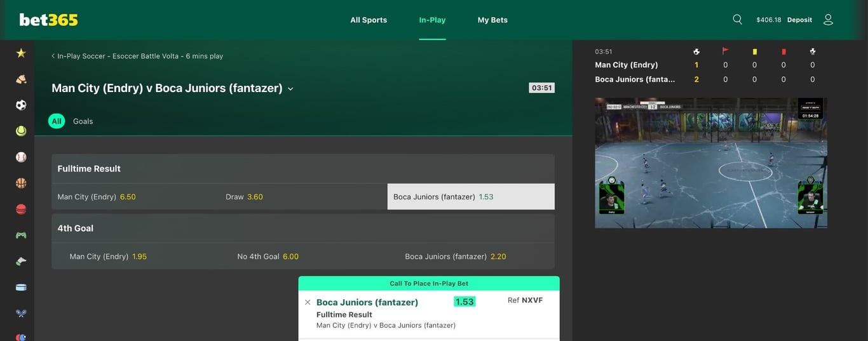Select the crossed rackets badminton icon
Viewport: 868px width, 341px height.
21,313
